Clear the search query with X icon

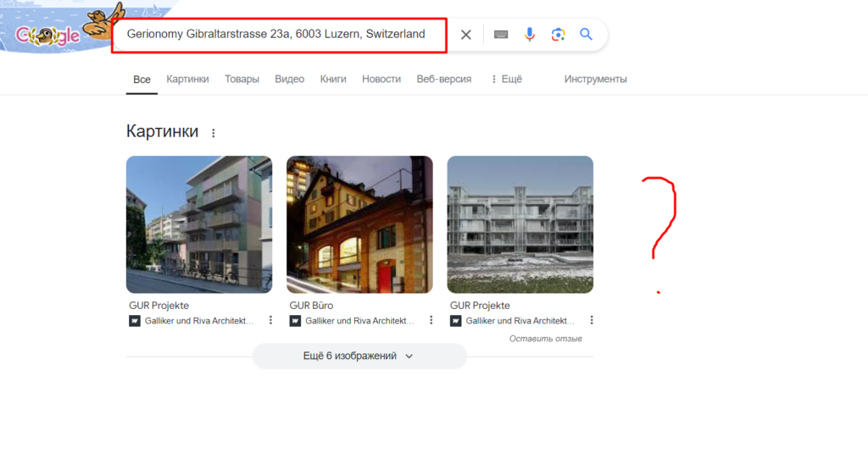pos(466,35)
